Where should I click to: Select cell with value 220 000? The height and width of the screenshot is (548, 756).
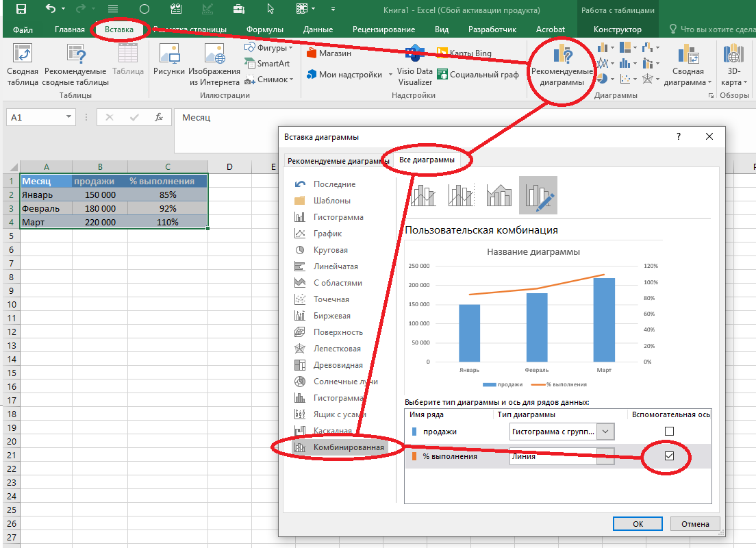pos(100,223)
